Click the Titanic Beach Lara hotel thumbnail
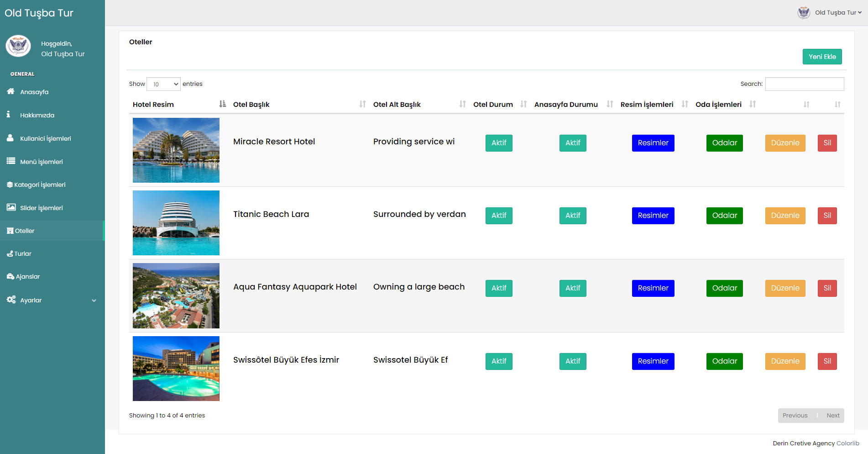 (x=176, y=223)
